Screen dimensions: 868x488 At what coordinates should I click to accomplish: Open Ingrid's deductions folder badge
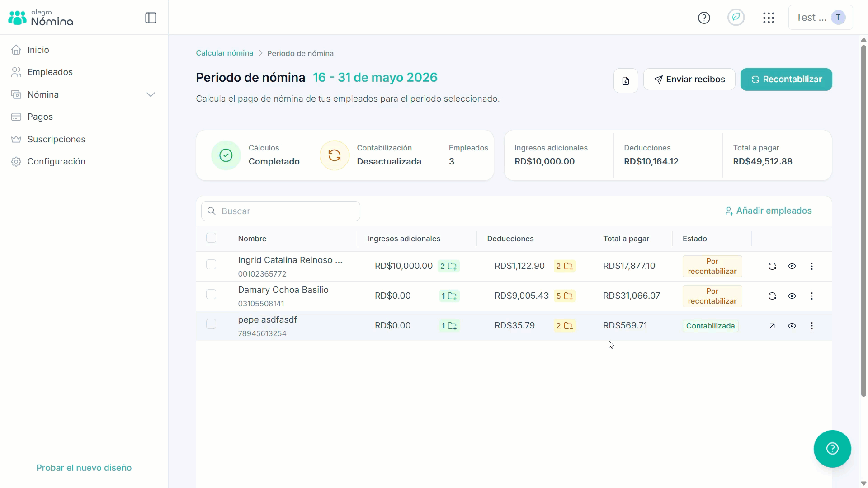click(565, 266)
